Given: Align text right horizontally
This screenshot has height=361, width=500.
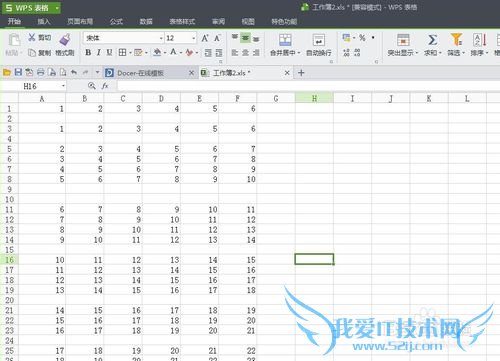Looking at the screenshot, I should [256, 53].
